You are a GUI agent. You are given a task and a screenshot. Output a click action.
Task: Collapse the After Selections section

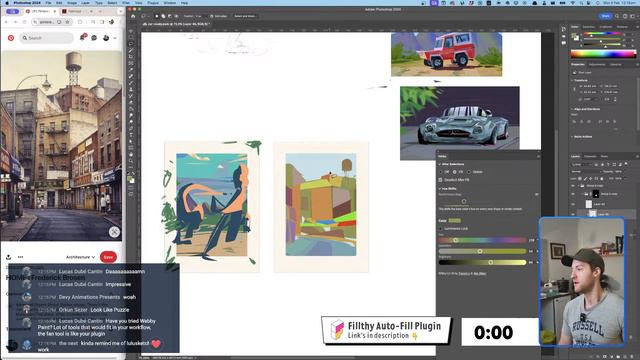[440, 164]
